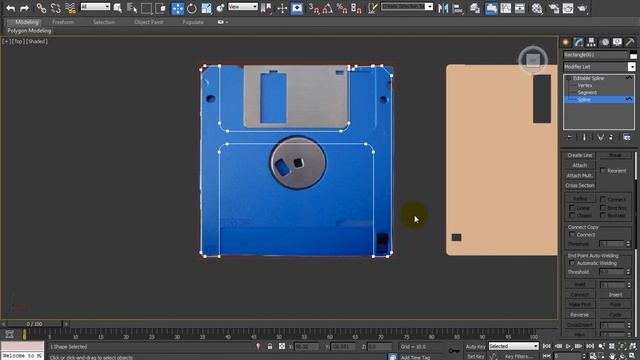Open the Schematic View icon
The height and width of the screenshot is (360, 640).
point(520,8)
